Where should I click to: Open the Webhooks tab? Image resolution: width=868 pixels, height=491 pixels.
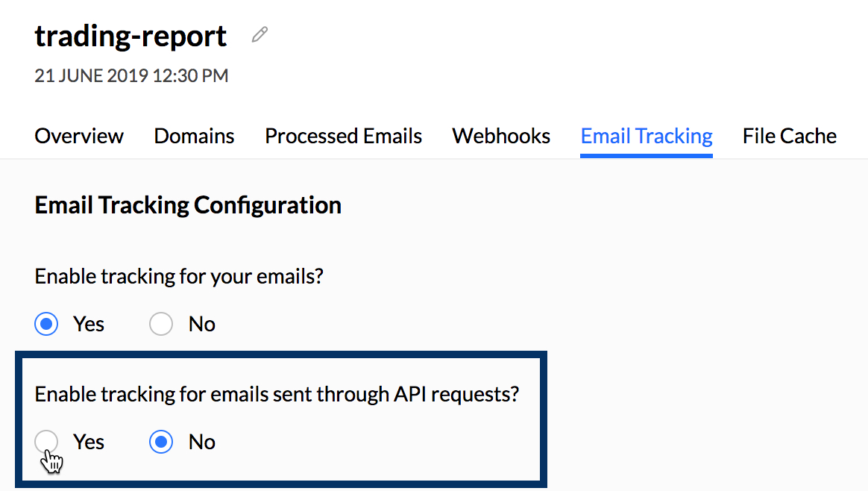[501, 136]
